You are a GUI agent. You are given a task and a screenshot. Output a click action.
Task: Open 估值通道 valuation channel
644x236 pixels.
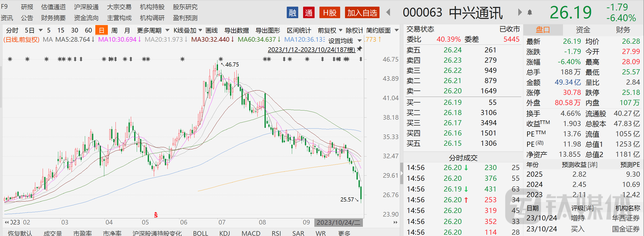click(53, 7)
